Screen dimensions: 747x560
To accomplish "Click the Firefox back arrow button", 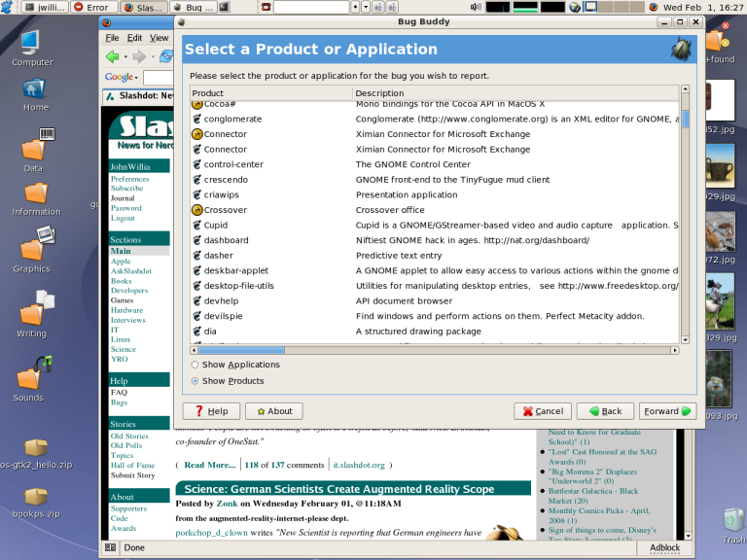I will pyautogui.click(x=113, y=57).
